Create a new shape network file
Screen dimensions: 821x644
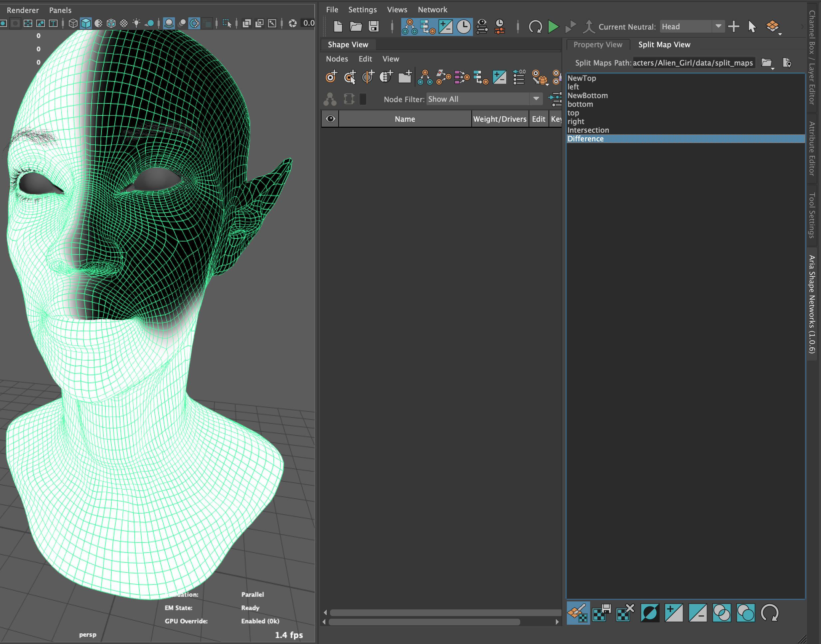[338, 26]
